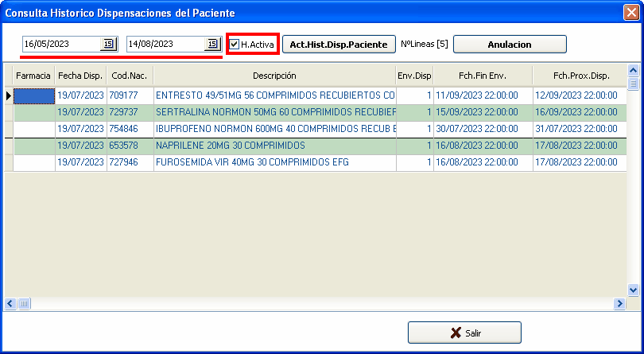Click the Act.Hist.Disp.Paciente button

click(338, 45)
